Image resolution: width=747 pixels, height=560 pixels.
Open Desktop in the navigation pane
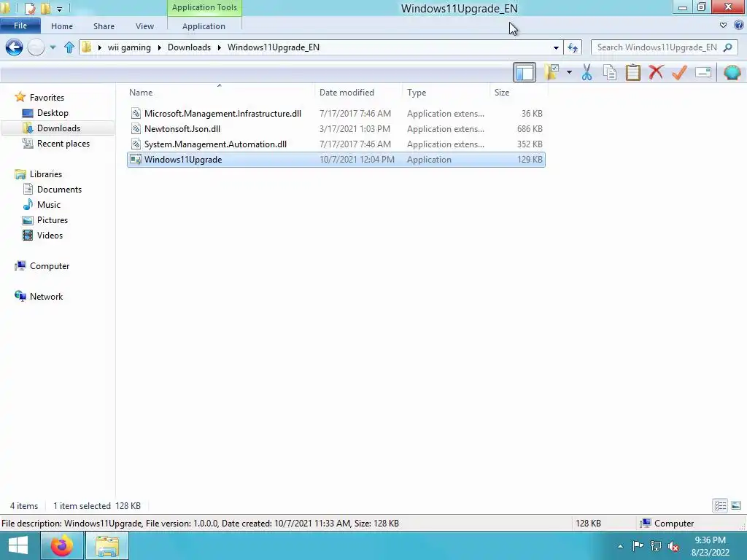click(x=53, y=113)
